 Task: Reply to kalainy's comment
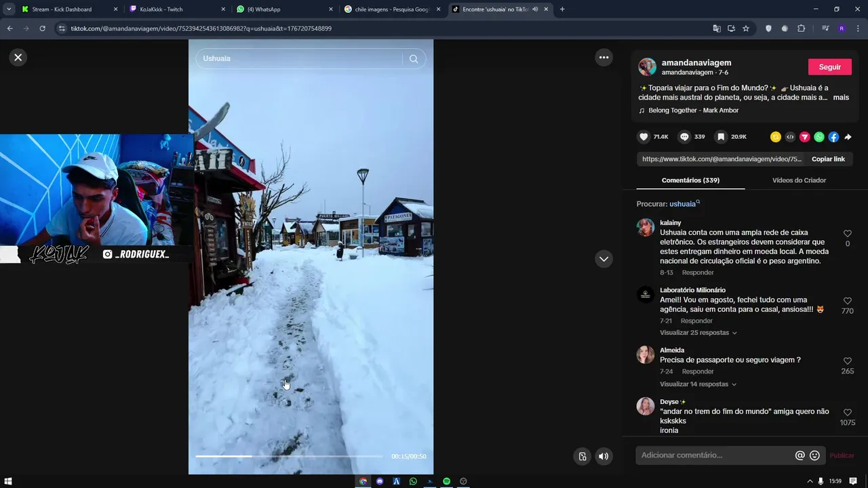click(698, 272)
